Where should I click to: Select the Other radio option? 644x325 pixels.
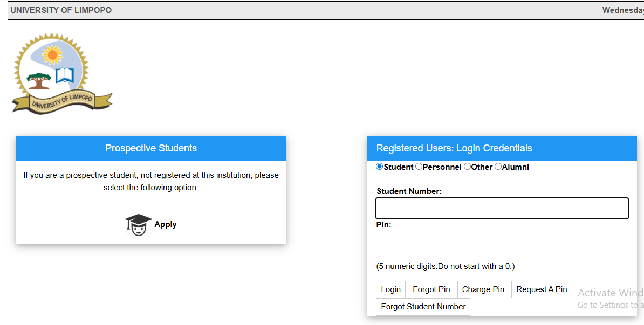468,167
